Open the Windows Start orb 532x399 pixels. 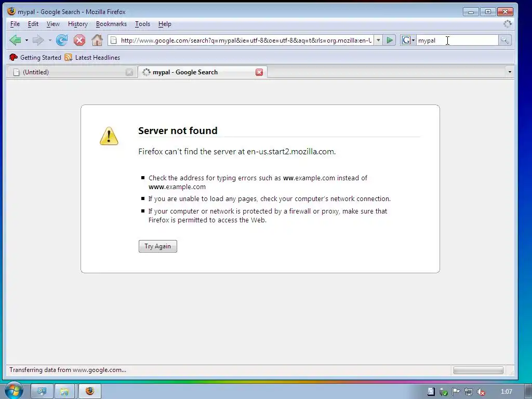pyautogui.click(x=13, y=391)
